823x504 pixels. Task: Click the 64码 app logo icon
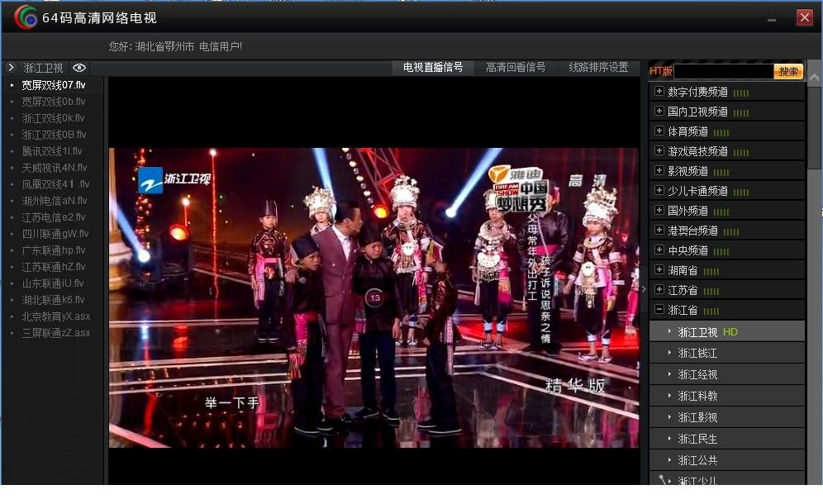click(25, 17)
